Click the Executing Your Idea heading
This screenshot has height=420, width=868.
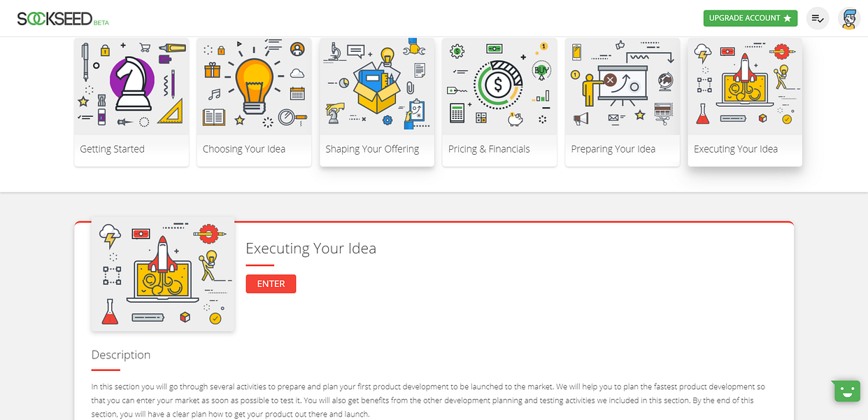(x=311, y=248)
